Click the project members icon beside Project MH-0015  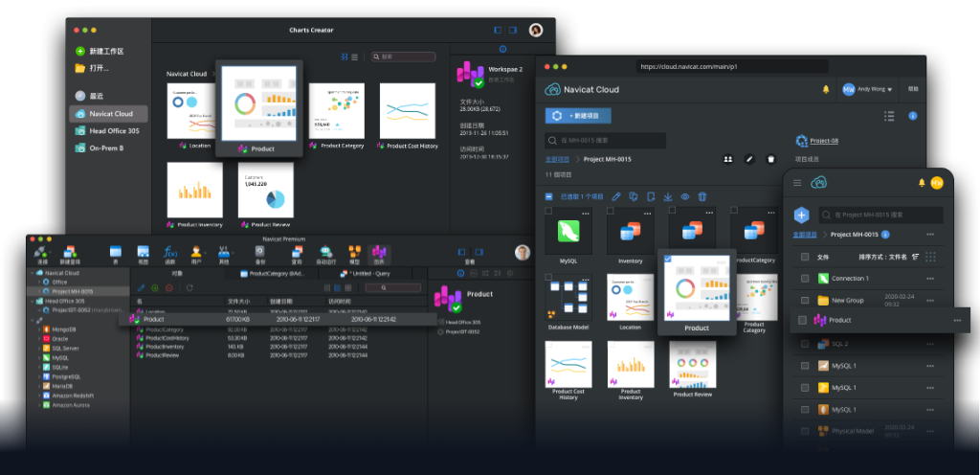coord(727,159)
